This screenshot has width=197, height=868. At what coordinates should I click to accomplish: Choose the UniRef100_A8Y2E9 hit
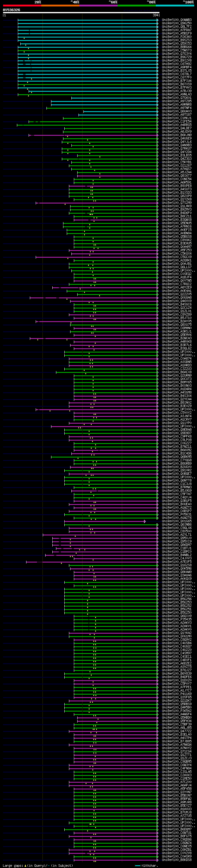click(x=177, y=287)
